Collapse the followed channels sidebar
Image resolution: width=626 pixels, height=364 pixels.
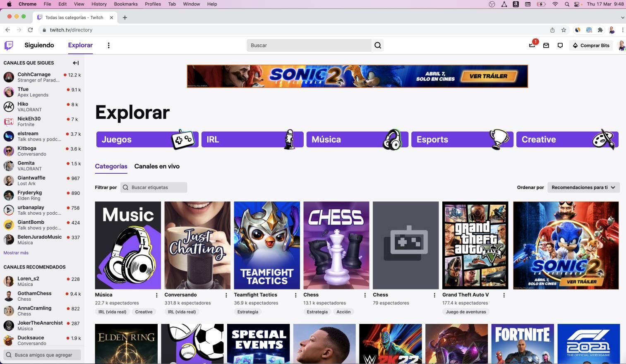point(76,63)
